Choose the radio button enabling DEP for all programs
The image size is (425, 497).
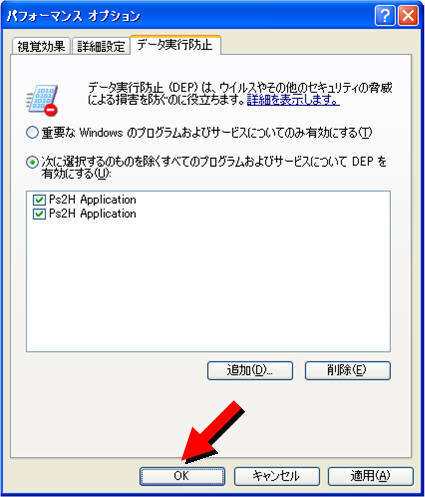(32, 162)
